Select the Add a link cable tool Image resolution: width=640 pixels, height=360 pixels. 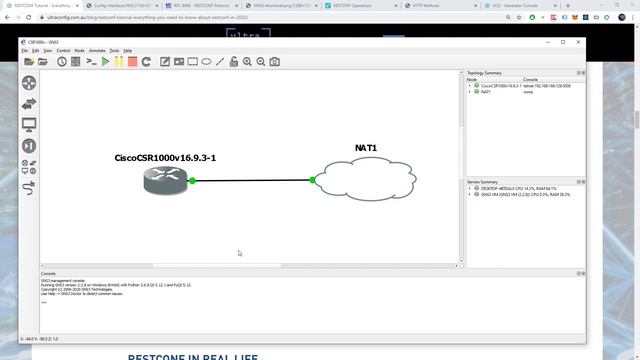(29, 188)
